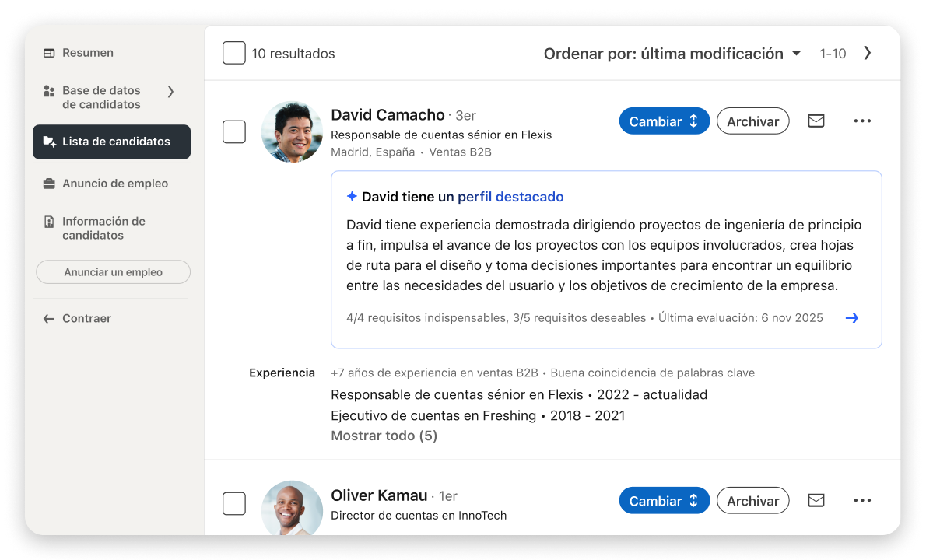Image resolution: width=926 pixels, height=560 pixels.
Task: Open Cambiar dropdown for Oliver Kamau
Action: click(664, 500)
